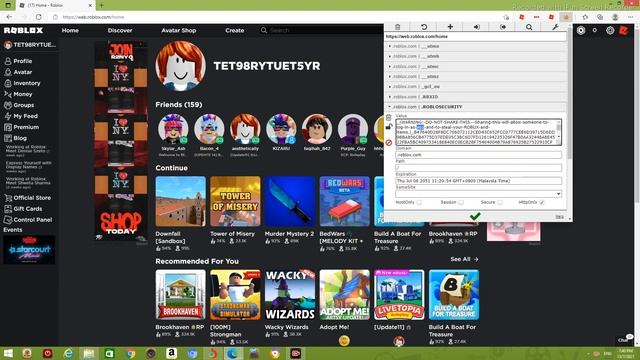Screen dimensions: 640x360
Task: Expand the _gcl_au cookie row
Action: 476,87
